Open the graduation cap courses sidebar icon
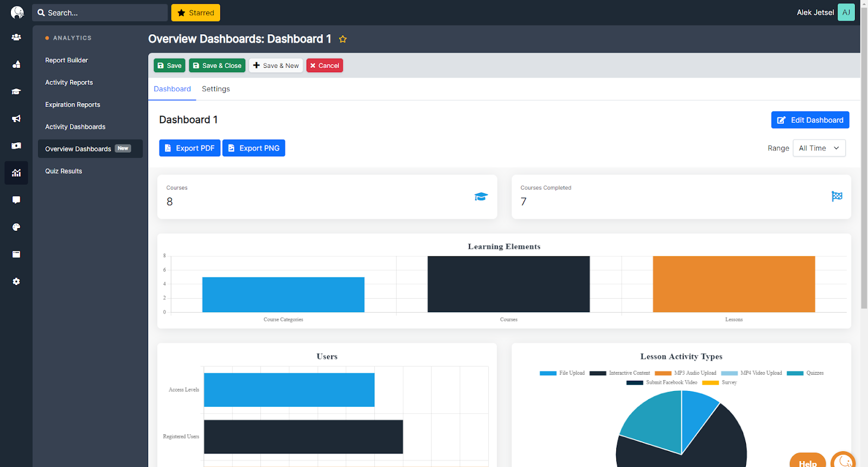Screen dimensions: 868x467 tap(16, 92)
